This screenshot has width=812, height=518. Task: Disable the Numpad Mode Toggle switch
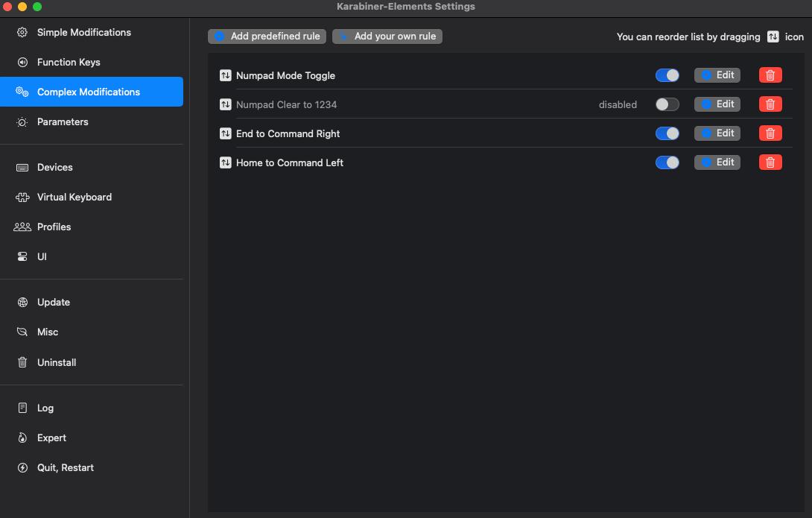coord(667,75)
